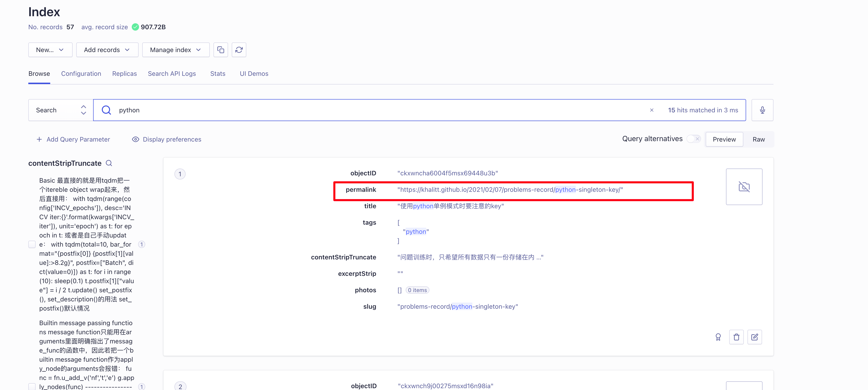This screenshot has width=868, height=390.
Task: Check the ly_nodes(func) facet checkbox
Action: tap(32, 387)
